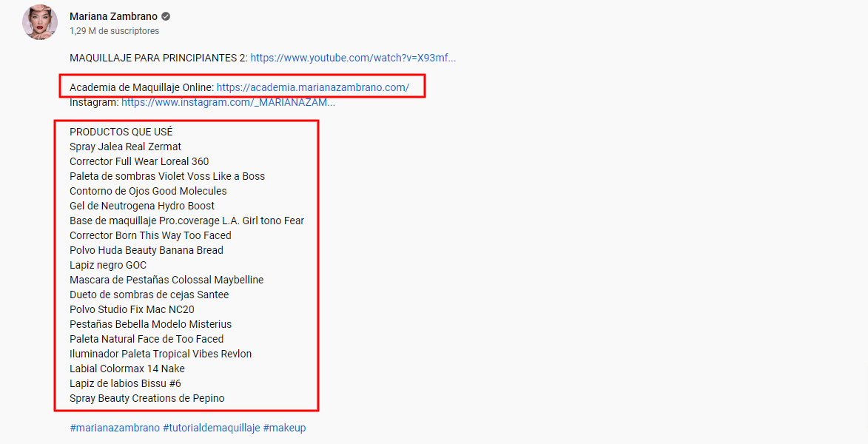Click 'Base de maquillaje Pro.coverage L.A. Girl' line
The image size is (868, 444).
point(187,221)
